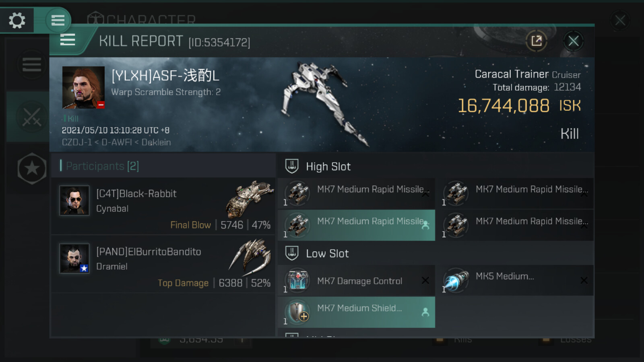The width and height of the screenshot is (644, 362).
Task: Open ElBurritoBandito's pilot portrait
Action: 74,258
